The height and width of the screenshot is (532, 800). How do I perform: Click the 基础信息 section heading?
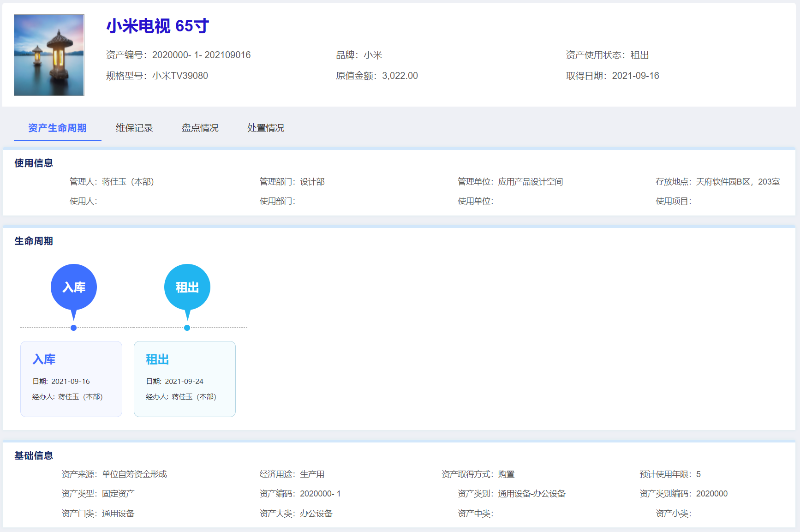point(34,455)
